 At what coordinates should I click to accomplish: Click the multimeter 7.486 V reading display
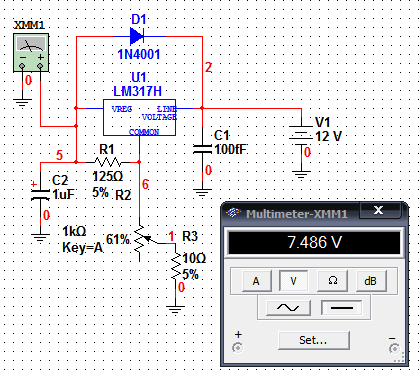click(x=314, y=242)
